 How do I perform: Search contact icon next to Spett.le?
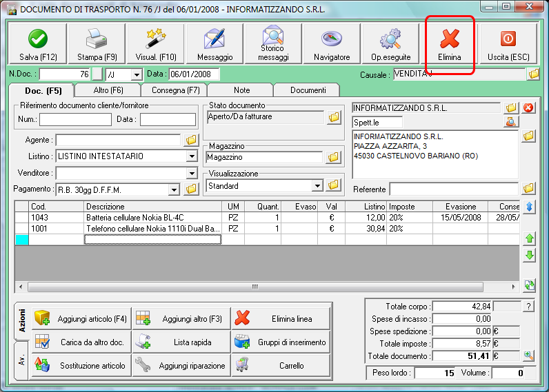(511, 122)
